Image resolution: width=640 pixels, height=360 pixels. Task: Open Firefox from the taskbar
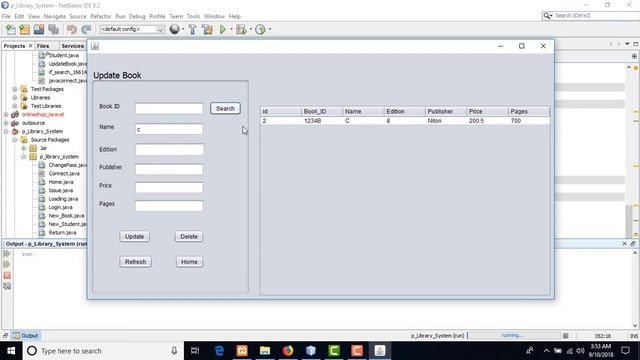click(x=288, y=351)
